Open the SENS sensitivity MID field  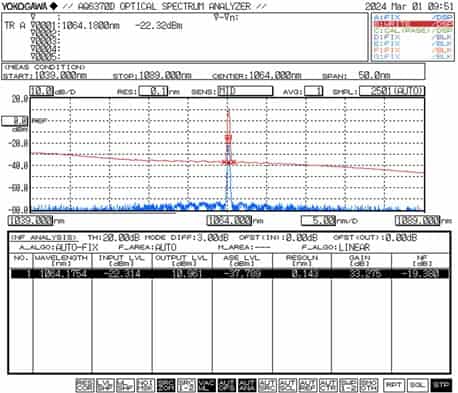click(245, 91)
